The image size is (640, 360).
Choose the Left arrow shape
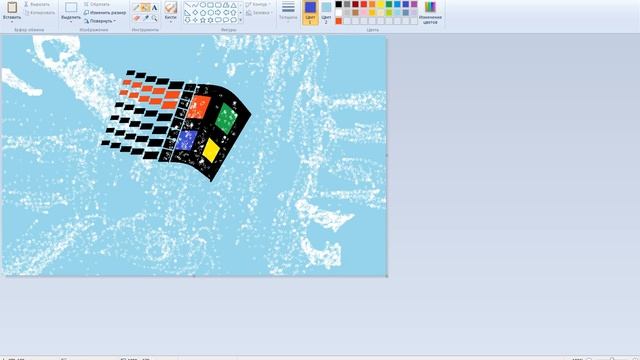pos(226,13)
